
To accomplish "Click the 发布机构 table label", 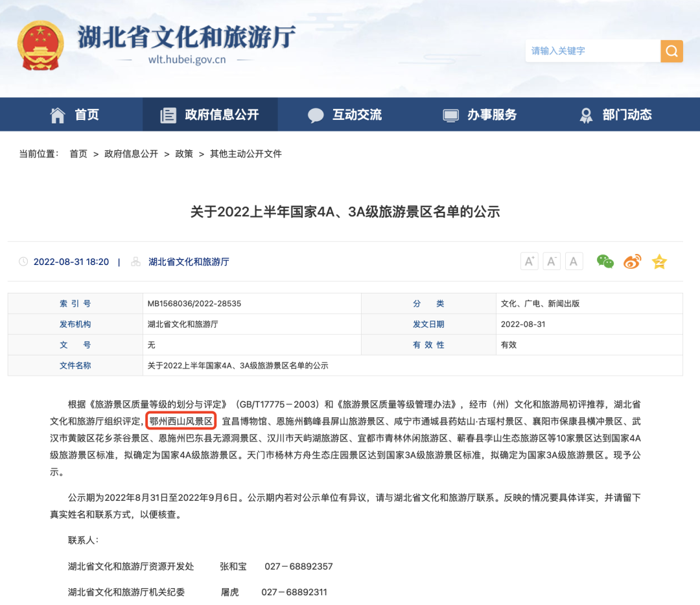I will (75, 325).
